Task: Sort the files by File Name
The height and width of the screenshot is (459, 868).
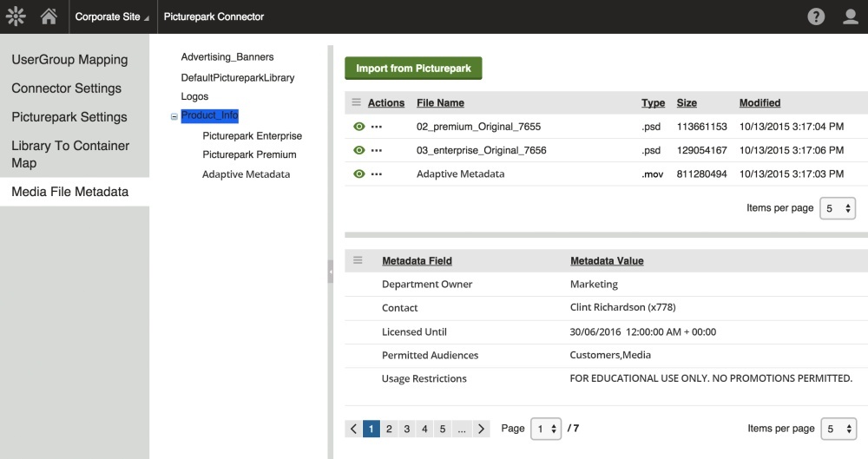Action: tap(440, 103)
